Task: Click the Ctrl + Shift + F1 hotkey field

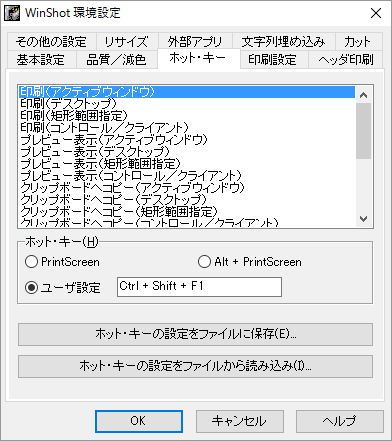Action: tap(199, 287)
